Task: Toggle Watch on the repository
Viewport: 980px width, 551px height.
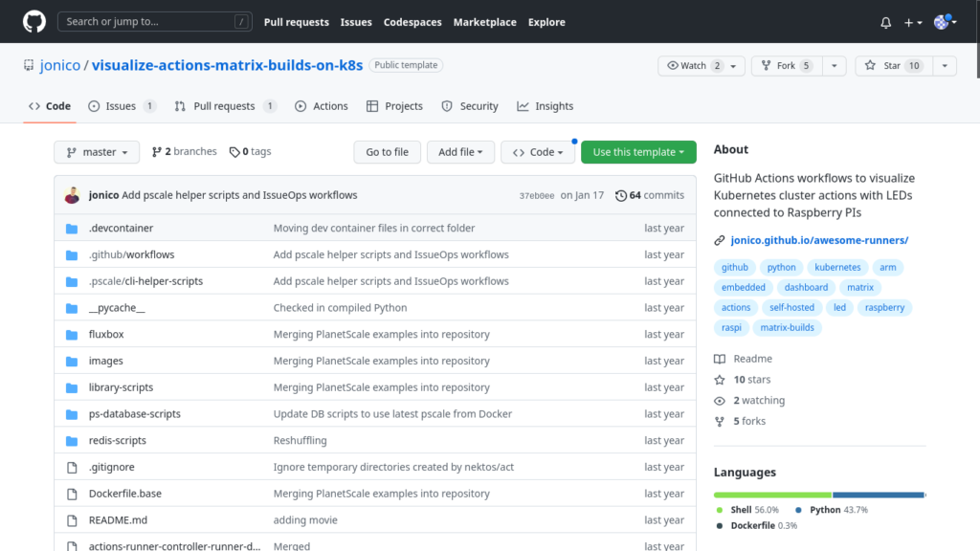Action: (x=694, y=66)
